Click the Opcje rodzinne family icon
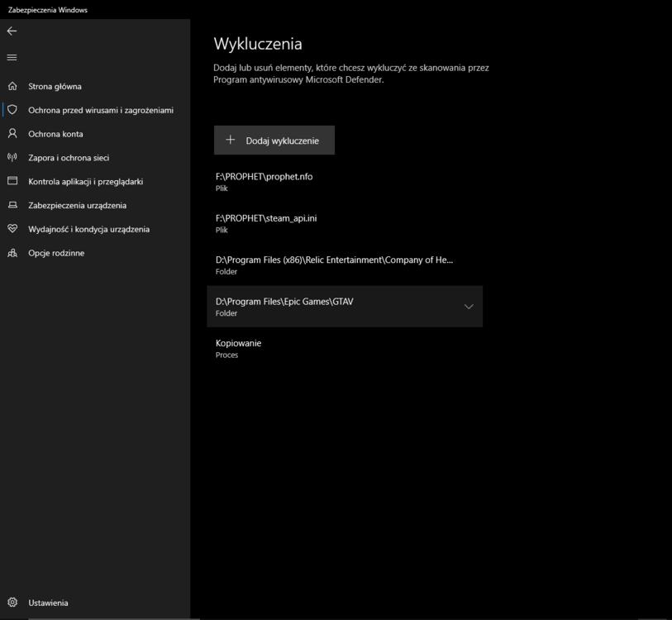672x620 pixels. 12,253
